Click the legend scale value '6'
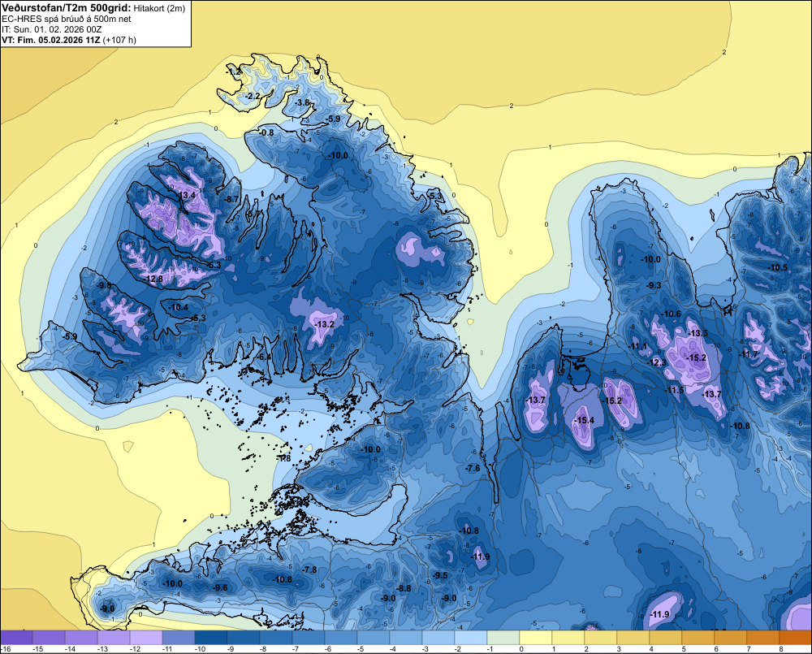Viewport: 812px width, 654px height. [x=716, y=649]
